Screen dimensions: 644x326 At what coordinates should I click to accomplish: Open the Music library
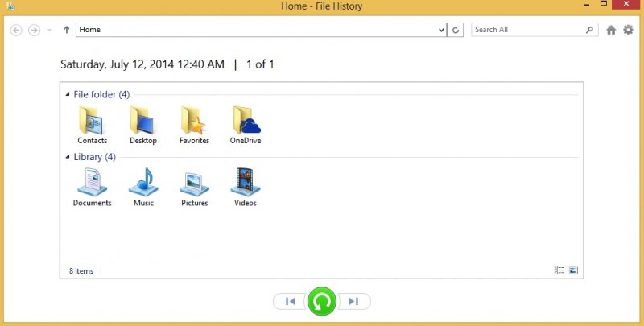point(143,188)
